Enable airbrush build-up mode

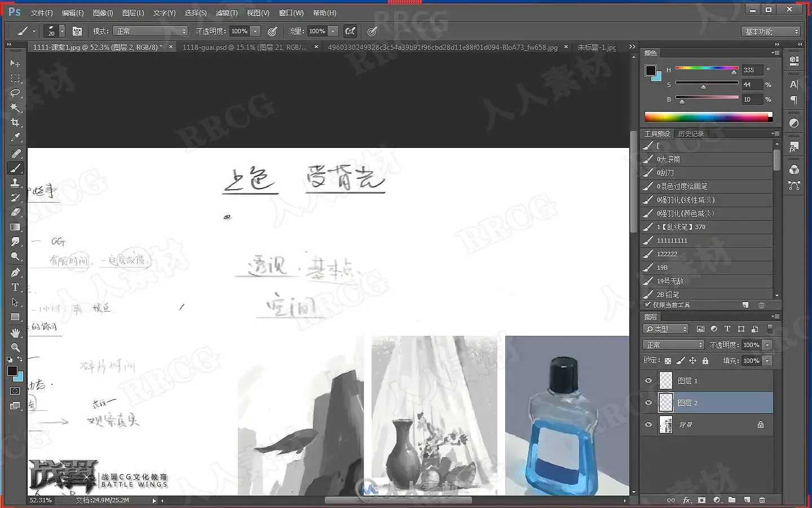click(x=350, y=32)
